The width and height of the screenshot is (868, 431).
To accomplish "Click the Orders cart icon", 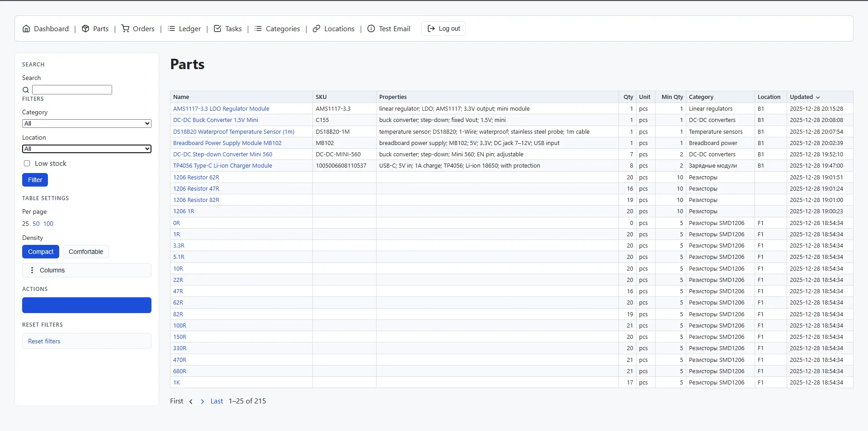I will coord(125,28).
